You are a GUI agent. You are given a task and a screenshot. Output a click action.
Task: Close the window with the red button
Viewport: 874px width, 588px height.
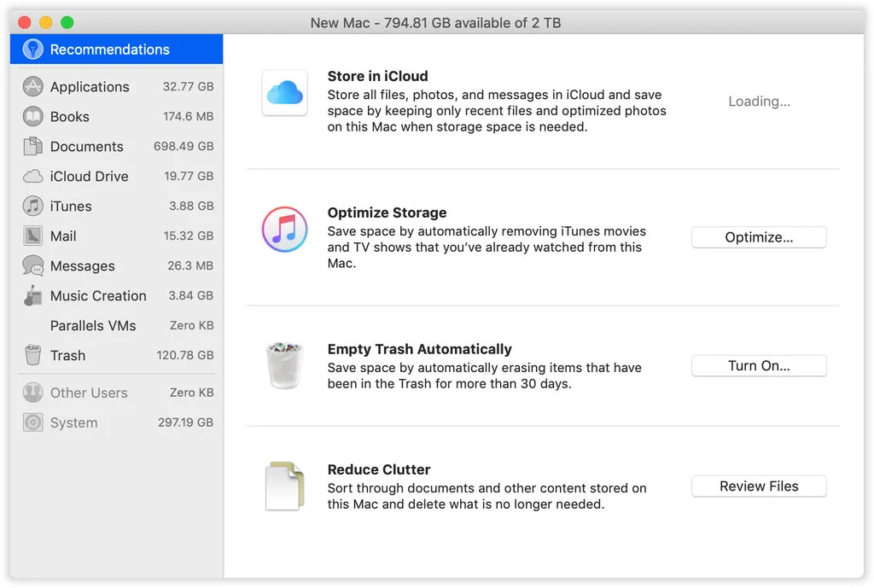[x=25, y=22]
